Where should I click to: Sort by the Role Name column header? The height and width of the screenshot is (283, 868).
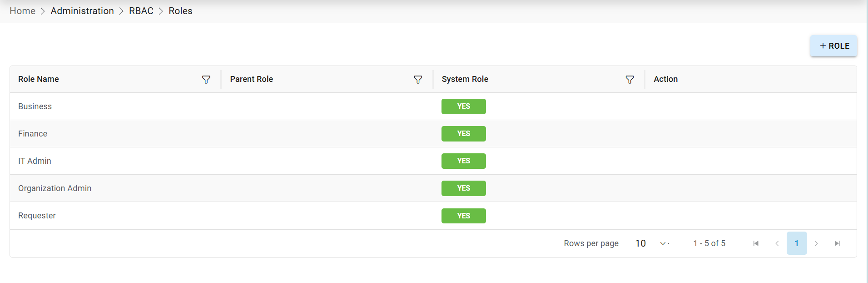click(39, 79)
